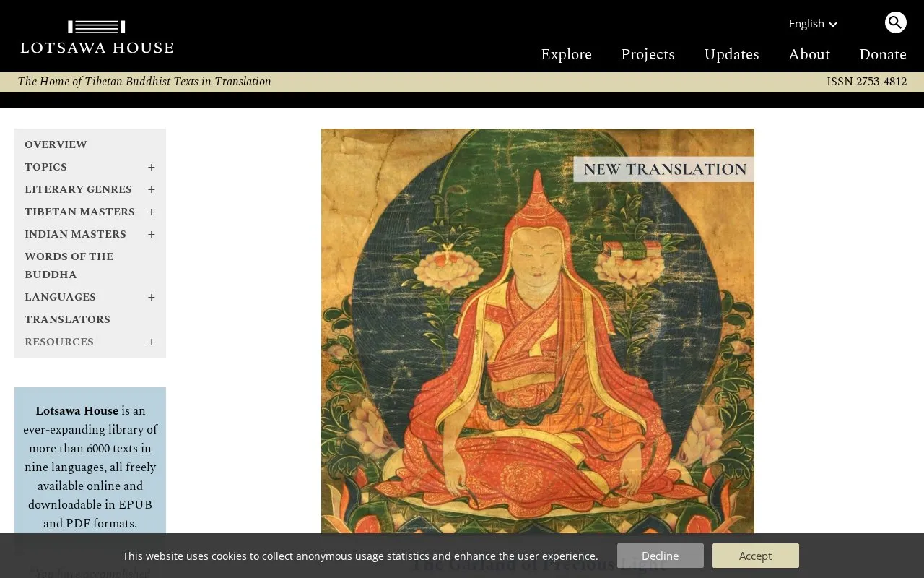Expand Tibetan Masters in the sidebar
The height and width of the screenshot is (578, 924).
(152, 212)
